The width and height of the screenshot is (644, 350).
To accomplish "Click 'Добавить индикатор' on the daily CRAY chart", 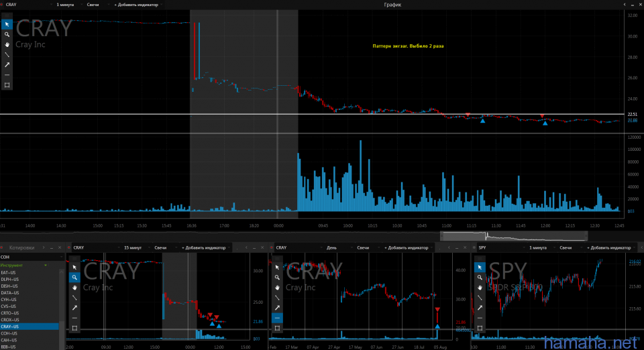I will [x=407, y=247].
